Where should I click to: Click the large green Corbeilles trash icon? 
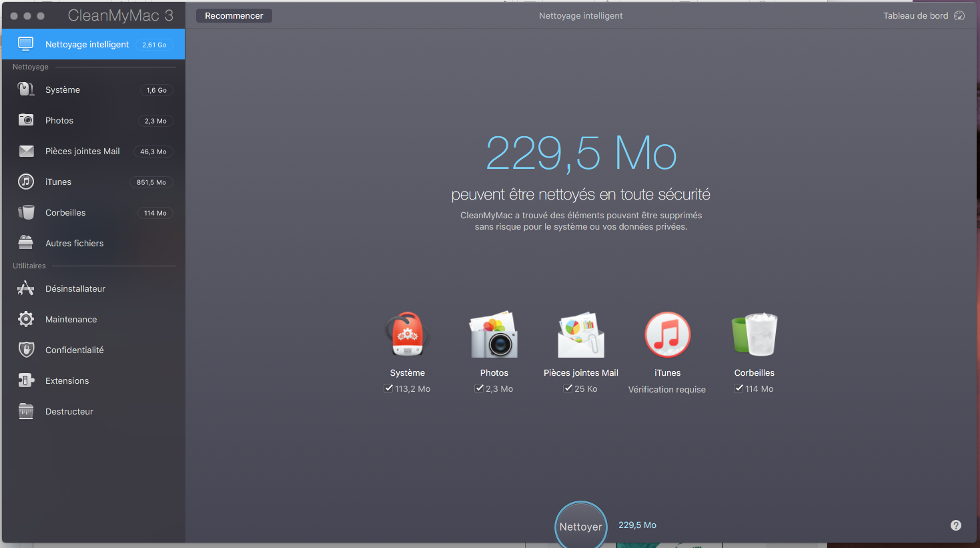tap(755, 334)
